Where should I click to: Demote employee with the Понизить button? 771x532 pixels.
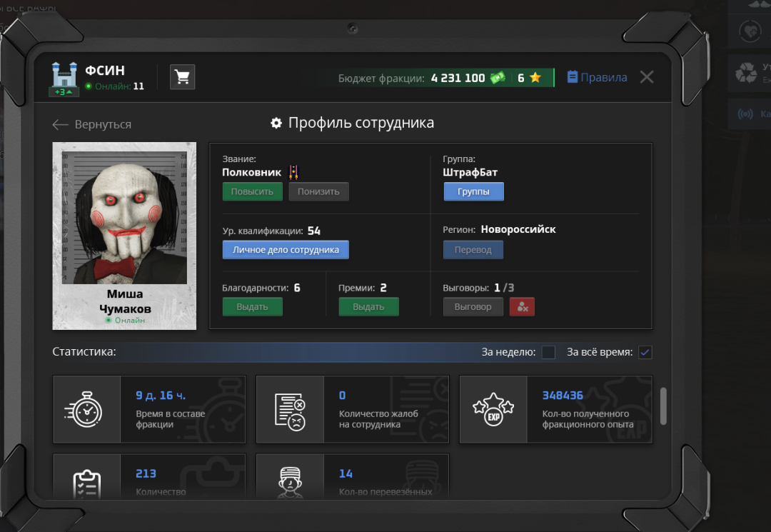(318, 192)
